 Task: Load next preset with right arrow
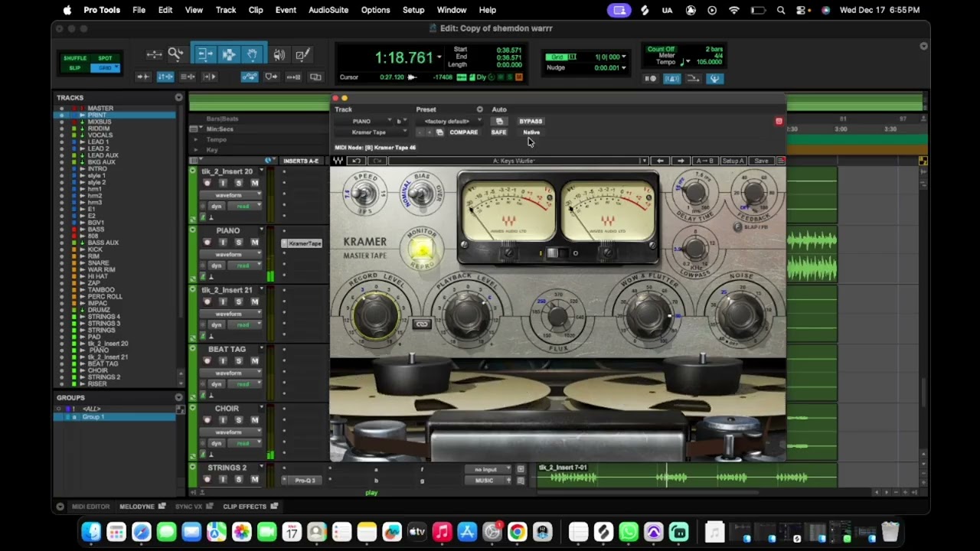[x=681, y=161]
